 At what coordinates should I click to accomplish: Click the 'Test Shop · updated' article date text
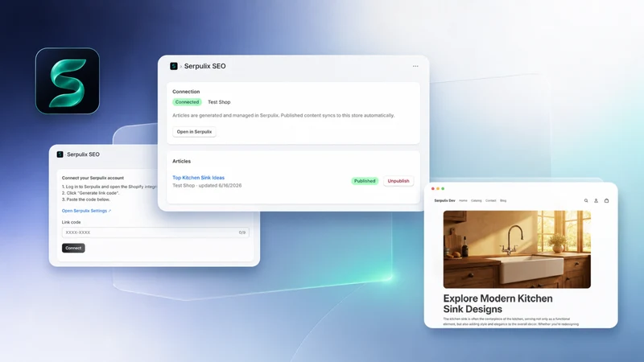click(x=207, y=186)
